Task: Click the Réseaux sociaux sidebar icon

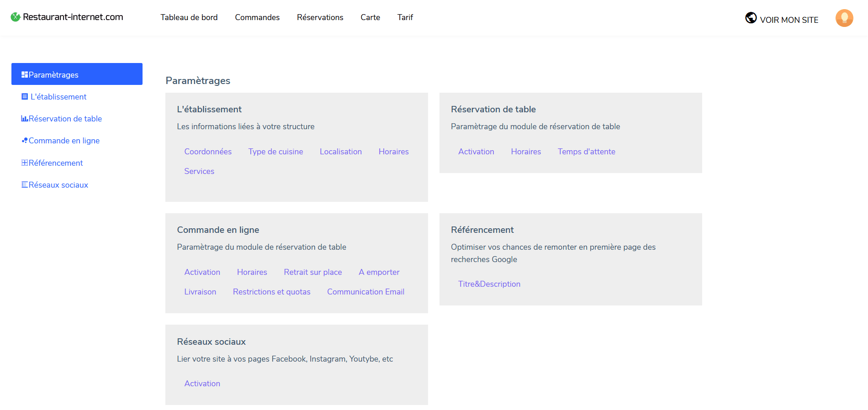Action: 25,185
